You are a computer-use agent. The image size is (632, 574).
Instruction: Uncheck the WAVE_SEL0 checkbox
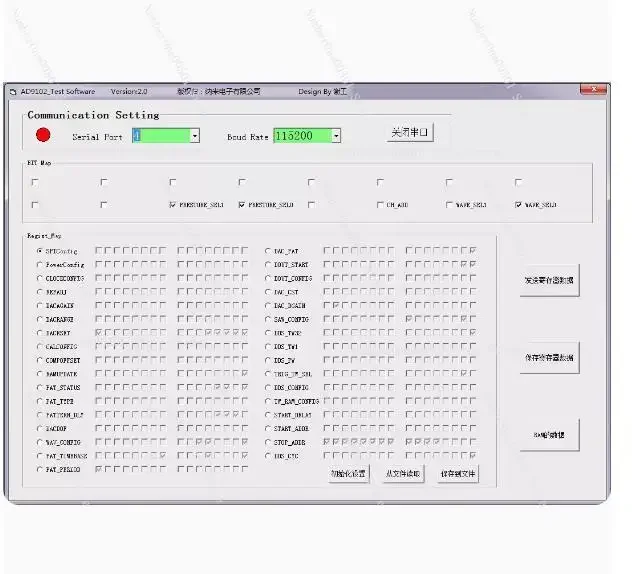click(x=518, y=205)
